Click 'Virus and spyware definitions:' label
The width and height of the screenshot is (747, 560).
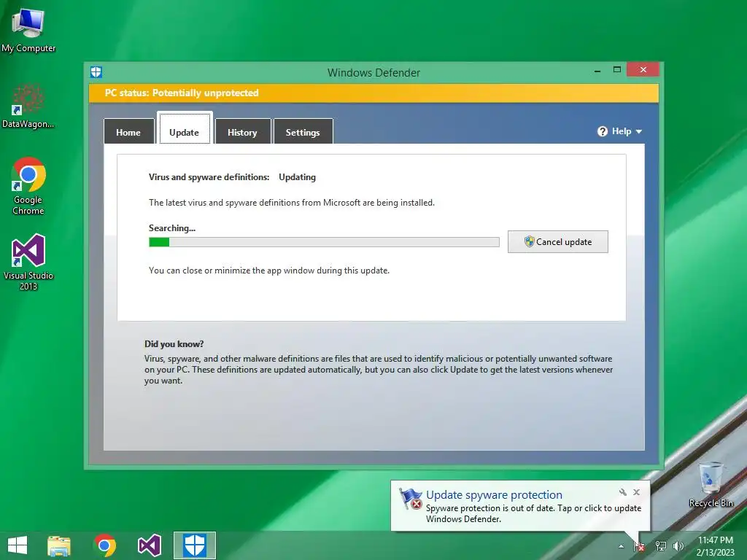[x=209, y=177]
